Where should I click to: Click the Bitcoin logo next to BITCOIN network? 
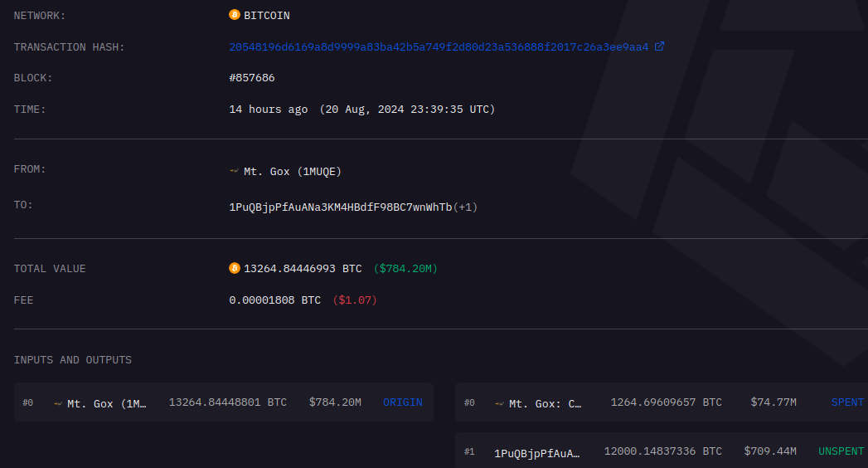tap(234, 15)
